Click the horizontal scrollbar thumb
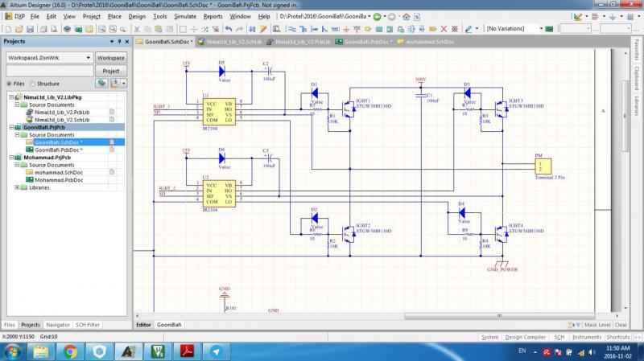This screenshot has width=644, height=361. [x=499, y=316]
